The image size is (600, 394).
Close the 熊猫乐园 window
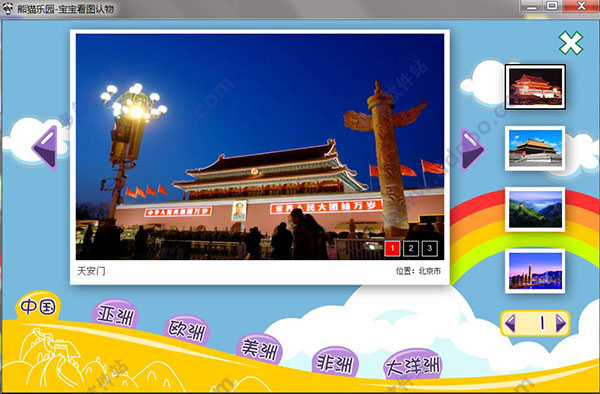[x=581, y=6]
